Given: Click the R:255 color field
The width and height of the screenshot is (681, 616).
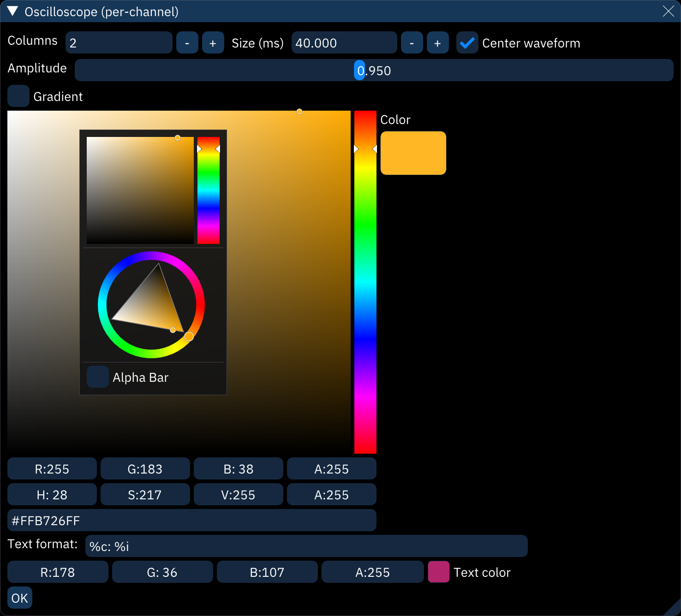Looking at the screenshot, I should click(x=52, y=469).
